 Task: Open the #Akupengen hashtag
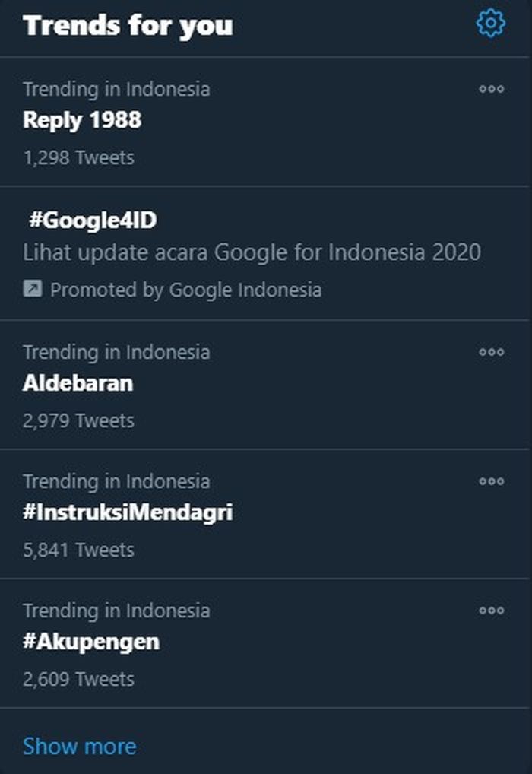91,641
